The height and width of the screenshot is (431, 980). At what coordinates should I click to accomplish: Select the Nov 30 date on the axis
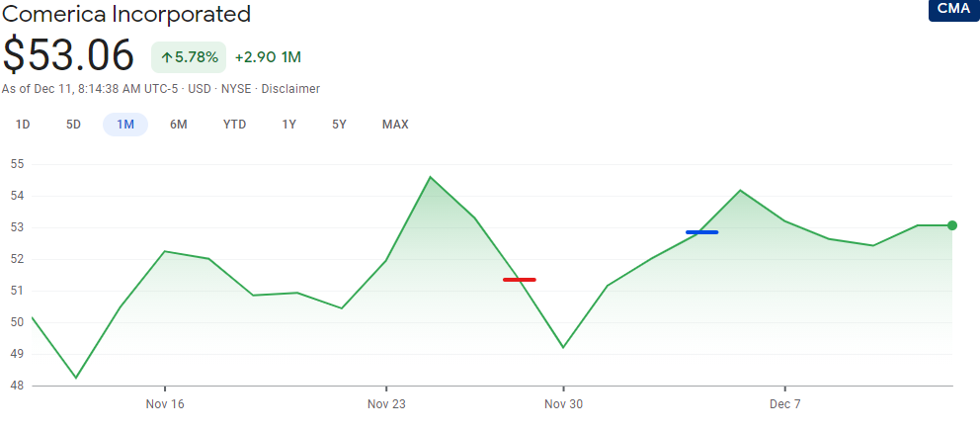tap(563, 404)
